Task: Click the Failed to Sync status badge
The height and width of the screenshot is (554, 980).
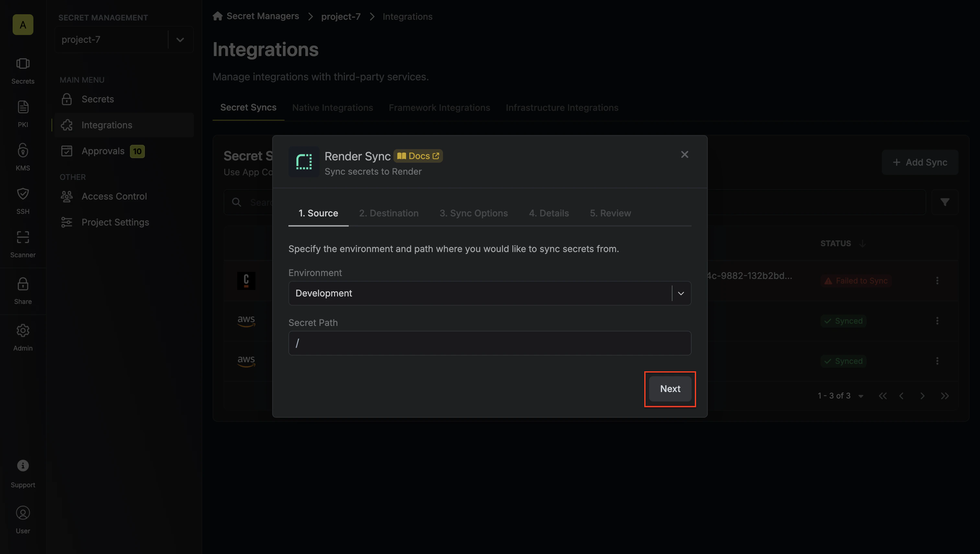Action: tap(856, 281)
